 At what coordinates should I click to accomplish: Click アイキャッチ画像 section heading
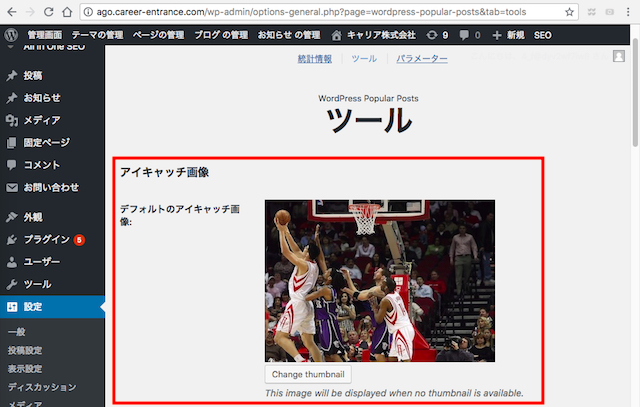[164, 172]
